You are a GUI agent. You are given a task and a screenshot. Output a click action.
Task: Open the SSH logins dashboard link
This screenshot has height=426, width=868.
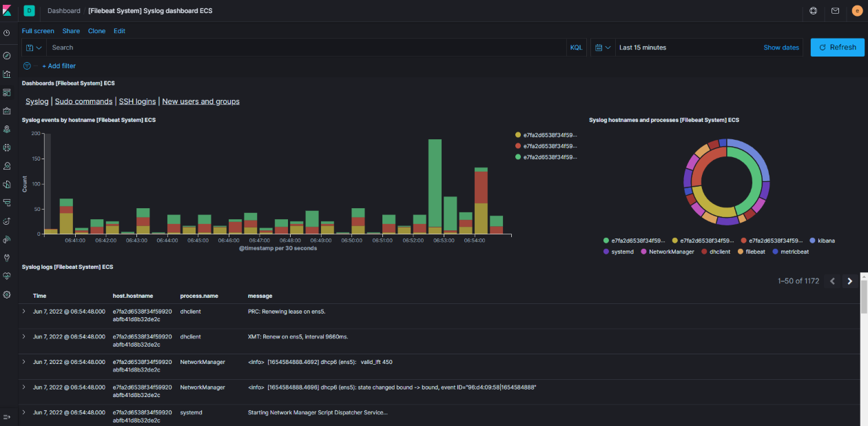(138, 101)
